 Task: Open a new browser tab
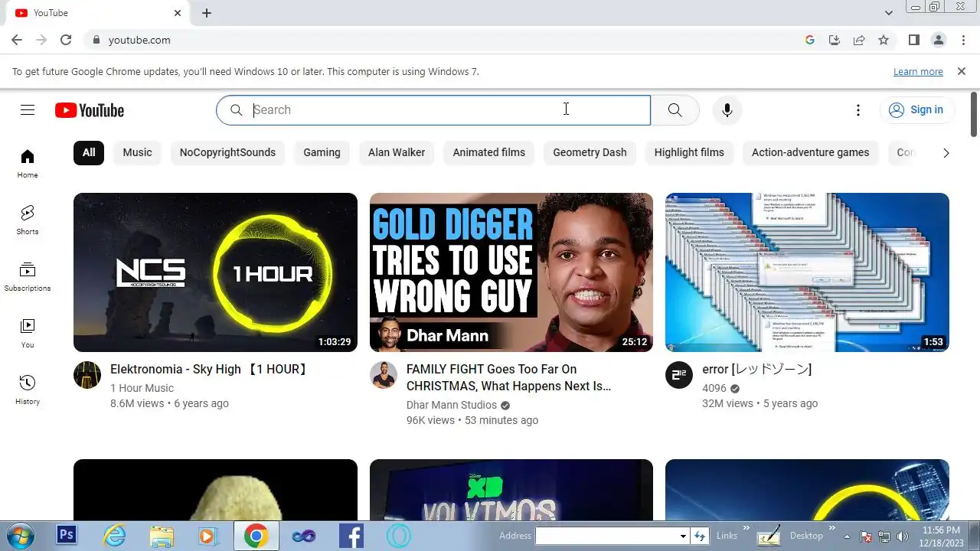[x=207, y=13]
